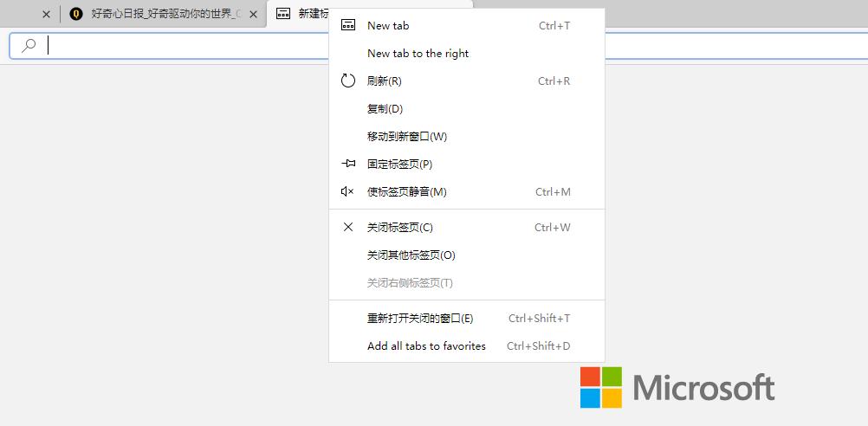Close tab using 关闭标签页(C)
Screen dimensions: 868x426
[467, 227]
